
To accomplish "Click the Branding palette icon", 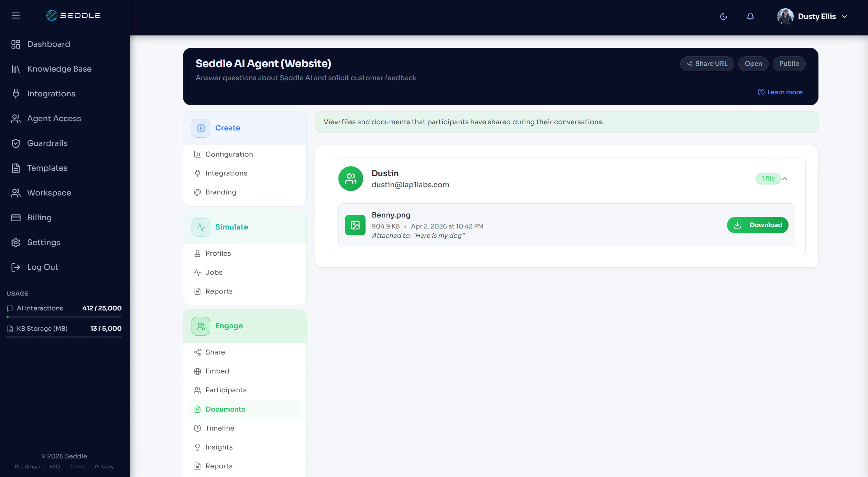I will coord(197,192).
